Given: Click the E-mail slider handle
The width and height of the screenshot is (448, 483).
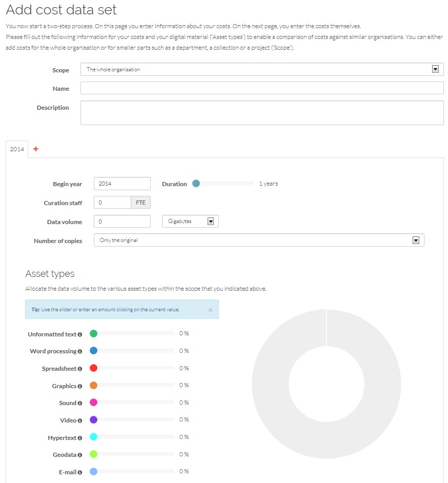Looking at the screenshot, I should 94,471.
